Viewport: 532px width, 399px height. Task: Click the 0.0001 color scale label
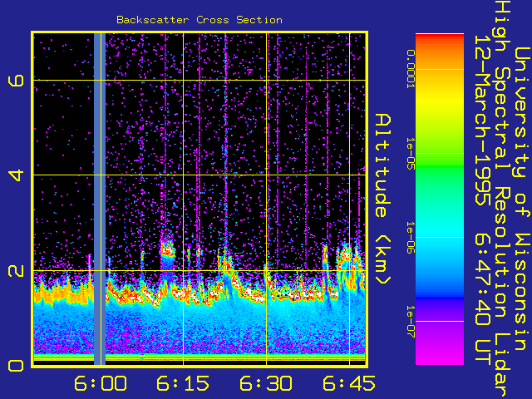point(411,69)
